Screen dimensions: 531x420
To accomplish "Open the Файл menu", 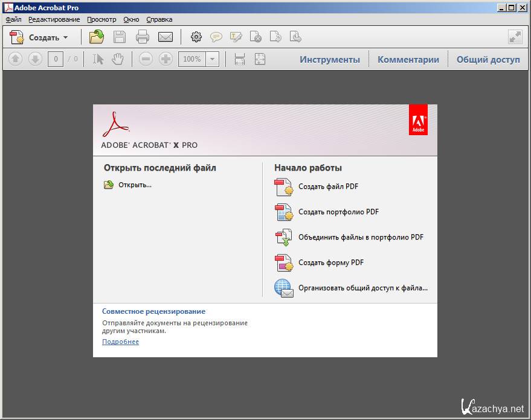I will (13, 19).
